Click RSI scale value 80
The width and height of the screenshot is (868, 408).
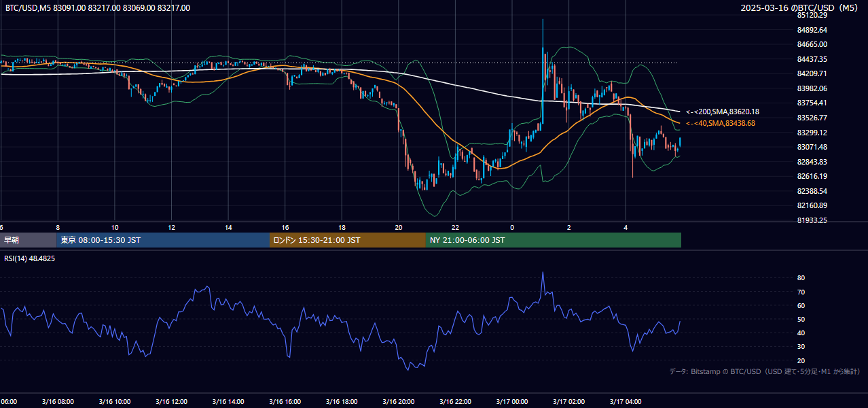801,278
